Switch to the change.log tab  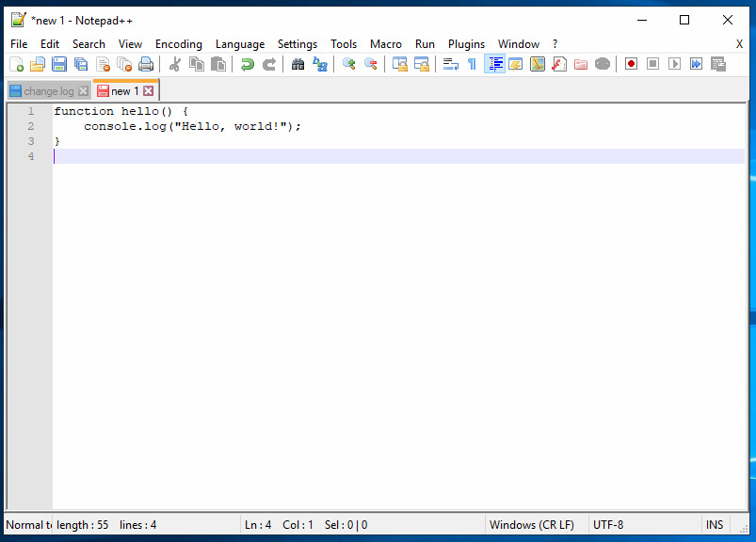pos(47,90)
